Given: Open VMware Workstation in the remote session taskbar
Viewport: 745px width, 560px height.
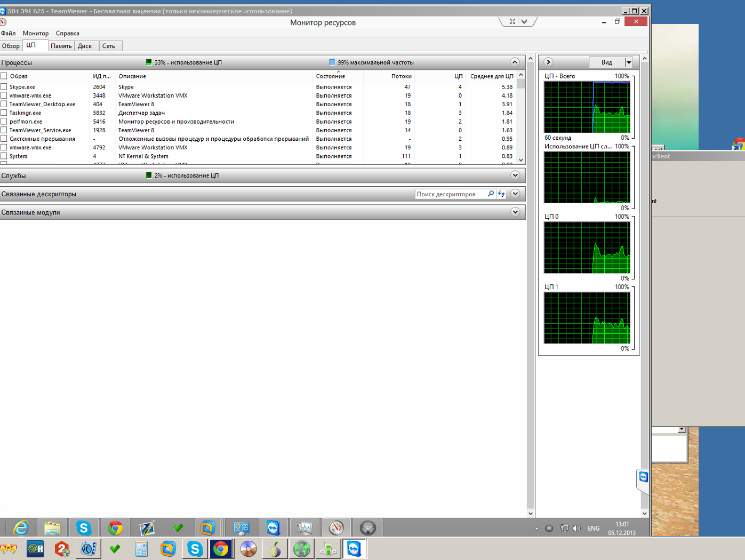Looking at the screenshot, I should coord(207,528).
